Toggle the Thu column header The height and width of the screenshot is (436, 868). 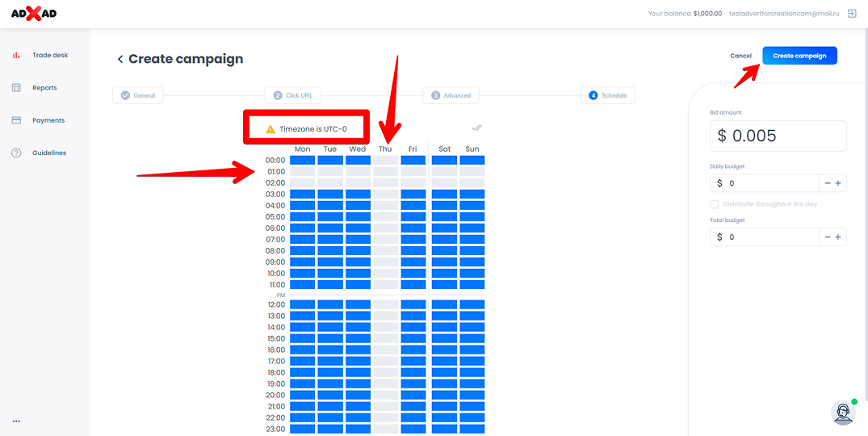tap(385, 149)
